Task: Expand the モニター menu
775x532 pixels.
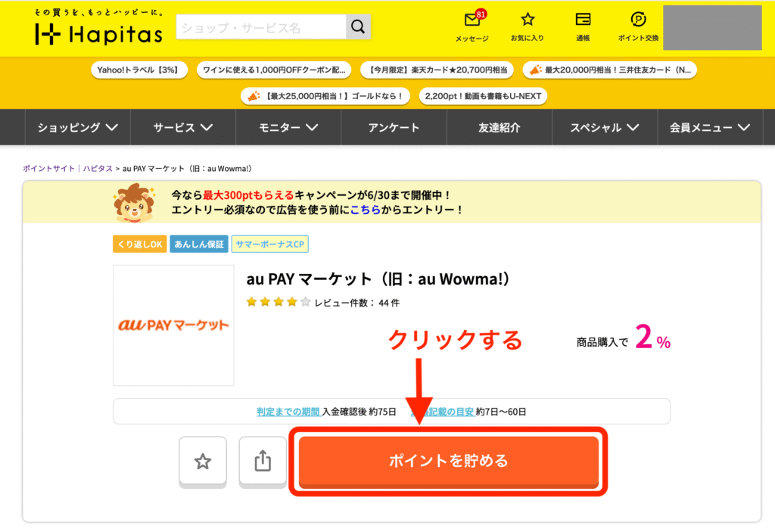Action: click(x=288, y=128)
